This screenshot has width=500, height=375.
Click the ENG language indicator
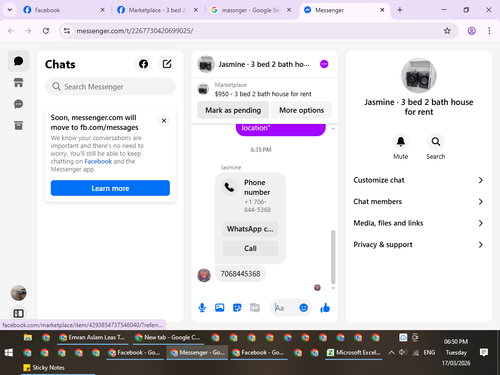pyautogui.click(x=429, y=352)
